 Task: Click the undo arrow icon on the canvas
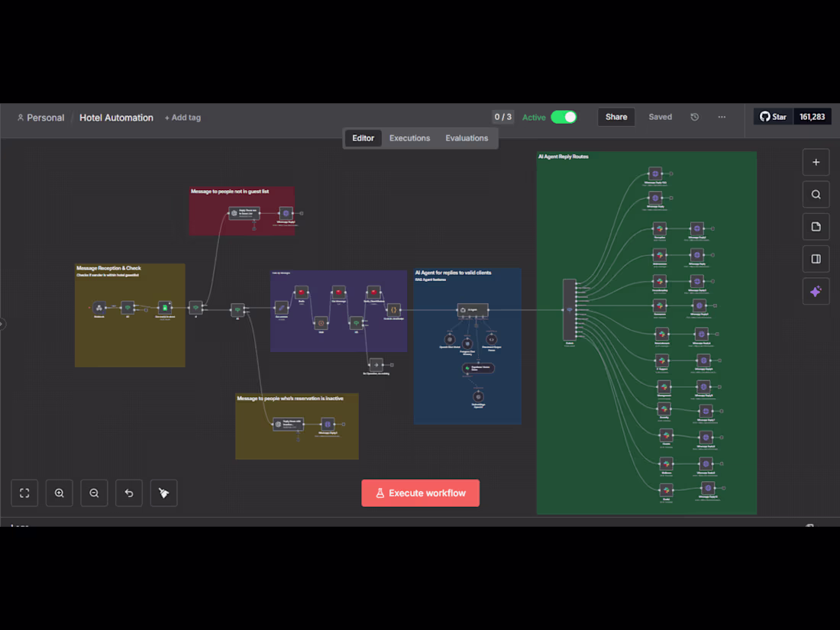[129, 493]
